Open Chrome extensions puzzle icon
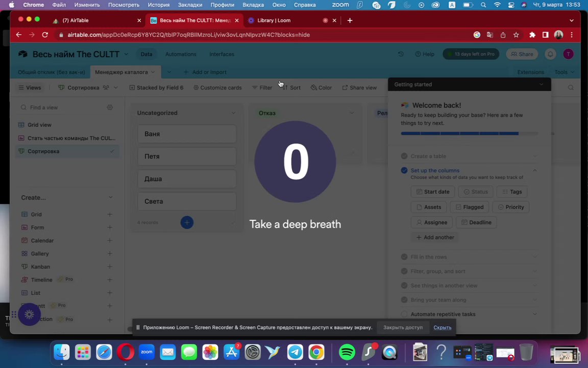 coord(532,35)
